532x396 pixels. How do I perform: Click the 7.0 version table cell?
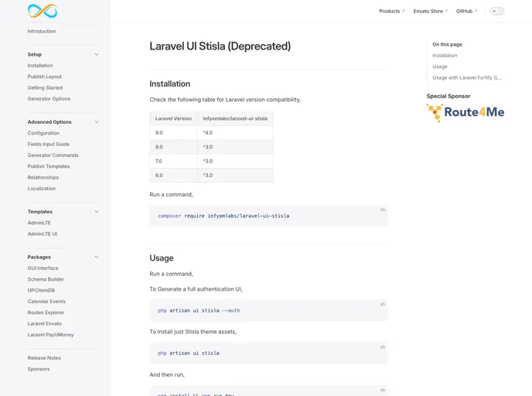coord(173,161)
